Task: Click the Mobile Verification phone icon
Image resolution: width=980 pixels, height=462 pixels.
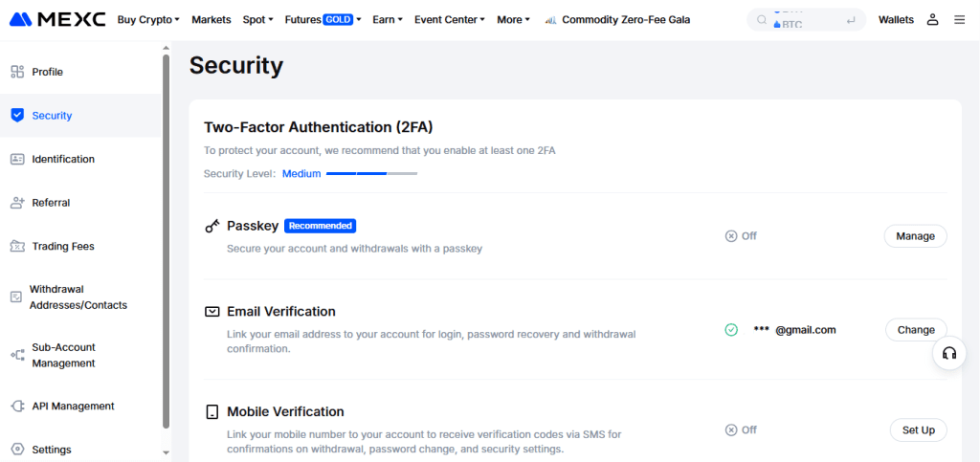Action: 212,412
